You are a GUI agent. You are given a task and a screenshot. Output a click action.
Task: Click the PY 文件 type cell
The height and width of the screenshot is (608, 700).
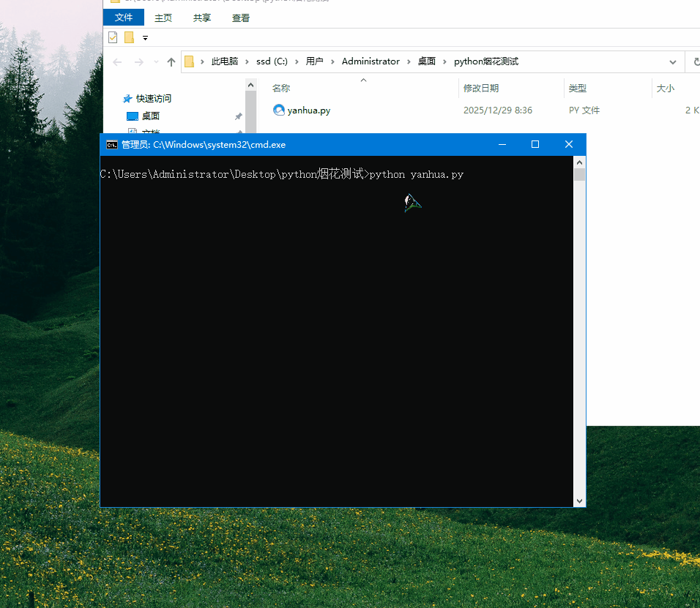point(584,110)
